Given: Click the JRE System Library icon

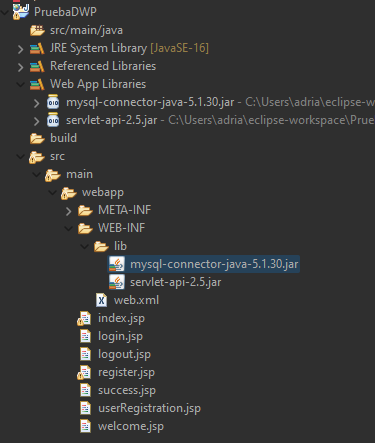Looking at the screenshot, I should 37,48.
